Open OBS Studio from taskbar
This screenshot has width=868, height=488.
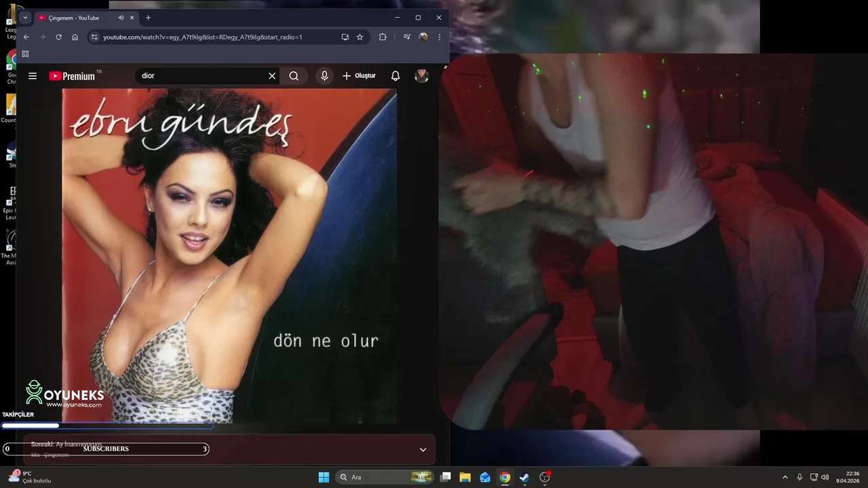(545, 477)
